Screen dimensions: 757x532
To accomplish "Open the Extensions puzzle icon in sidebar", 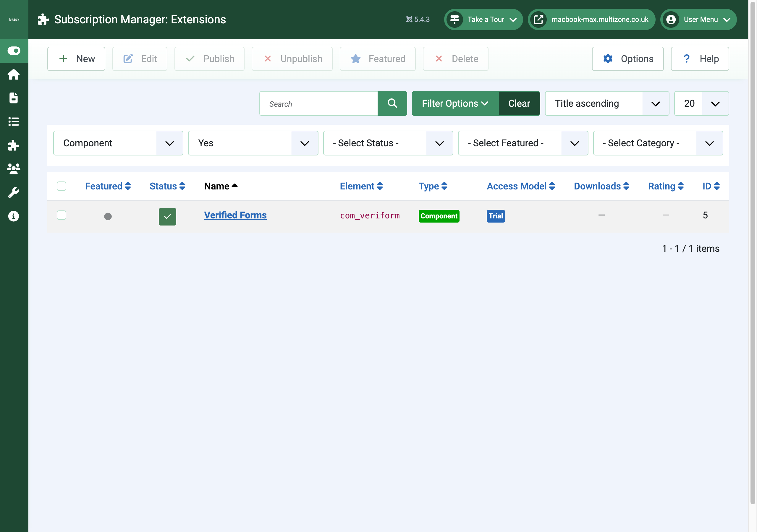I will [x=14, y=145].
